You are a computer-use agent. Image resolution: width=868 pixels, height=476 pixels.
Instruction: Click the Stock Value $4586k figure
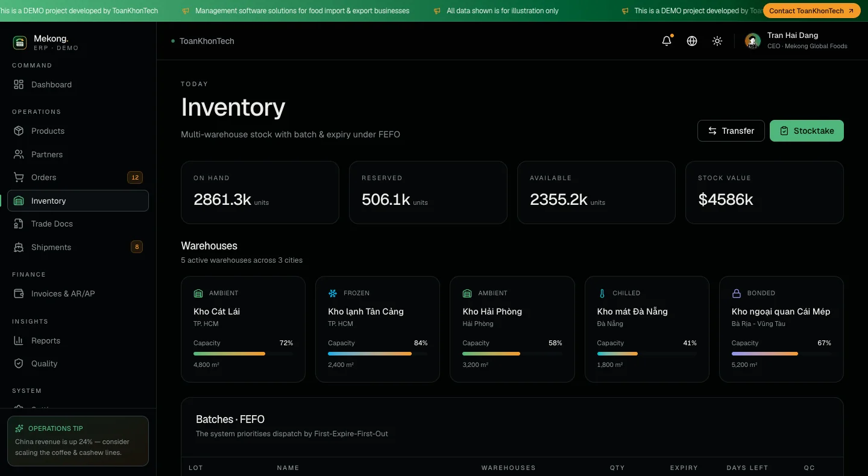[726, 199]
